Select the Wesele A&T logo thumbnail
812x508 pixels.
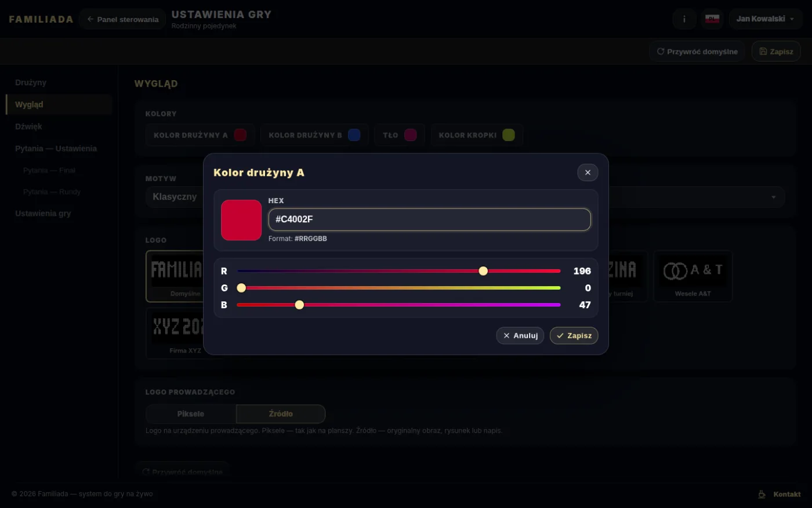point(693,276)
